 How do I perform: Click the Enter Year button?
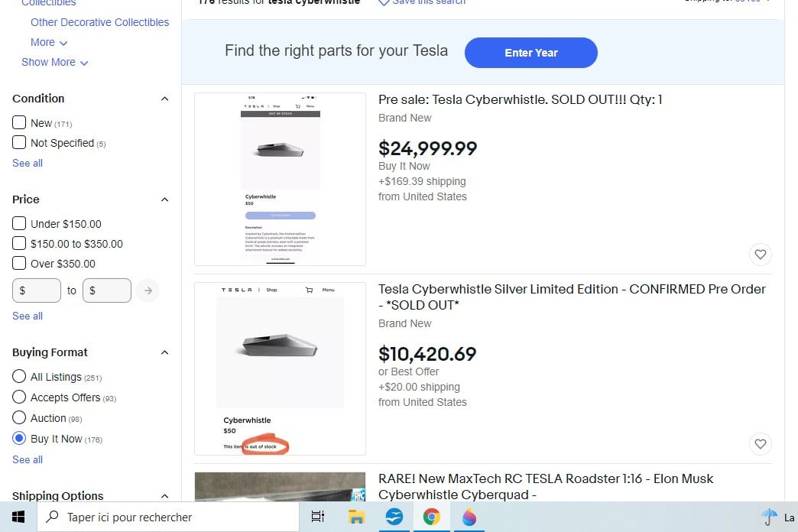[531, 53]
